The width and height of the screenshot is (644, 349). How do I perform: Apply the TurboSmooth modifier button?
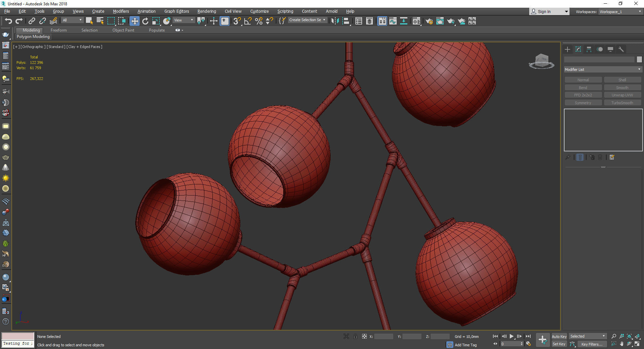click(x=622, y=103)
